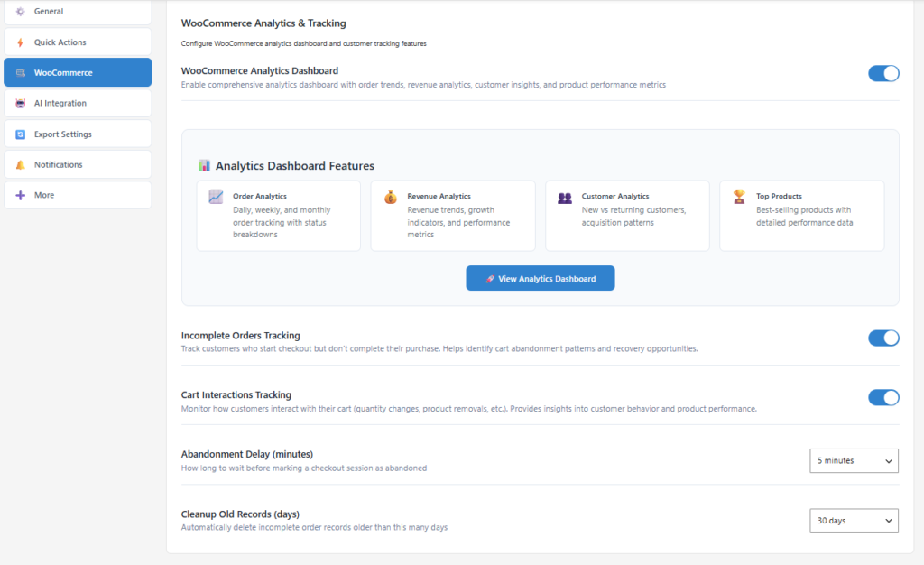
Task: Click the Analytics Dashboard Features heading text
Action: [x=295, y=165]
